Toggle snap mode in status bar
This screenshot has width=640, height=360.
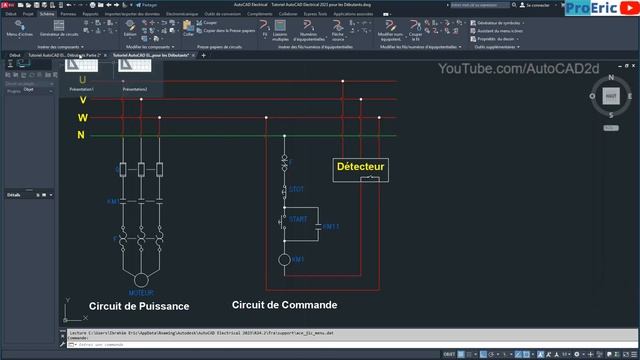[469, 354]
